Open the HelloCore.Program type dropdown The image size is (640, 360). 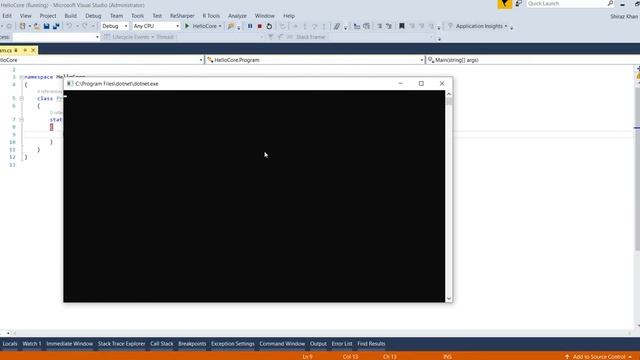coord(422,60)
